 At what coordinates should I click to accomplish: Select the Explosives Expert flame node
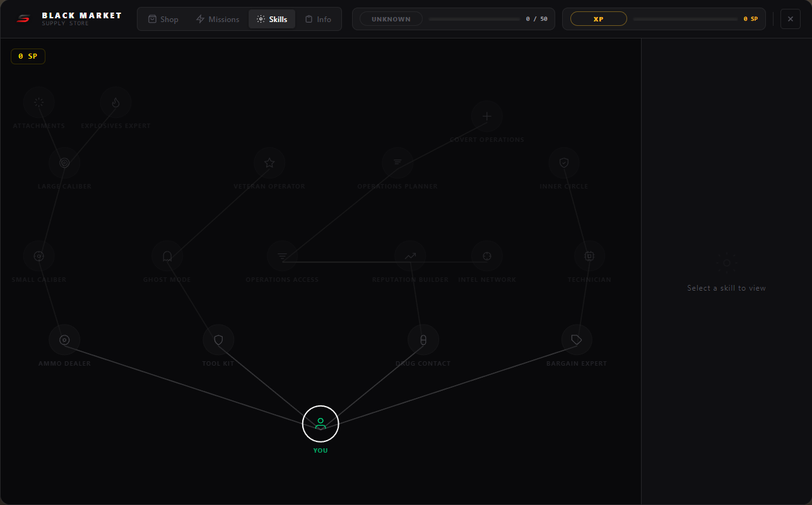pyautogui.click(x=115, y=102)
